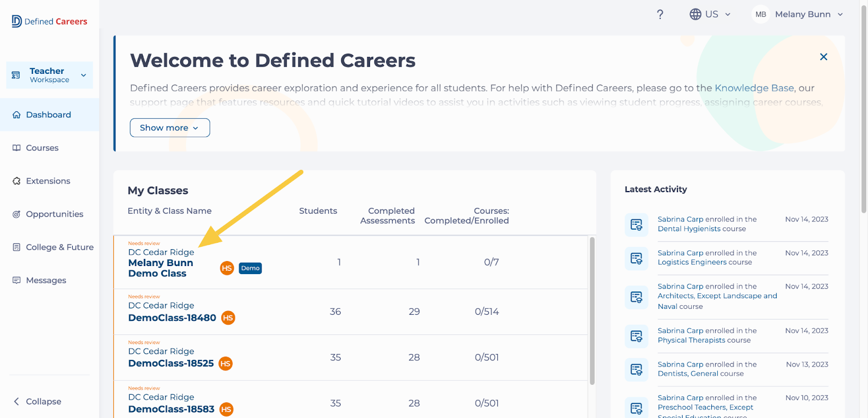Open class DemoClass-18583
Image resolution: width=868 pixels, height=418 pixels.
coord(171,409)
